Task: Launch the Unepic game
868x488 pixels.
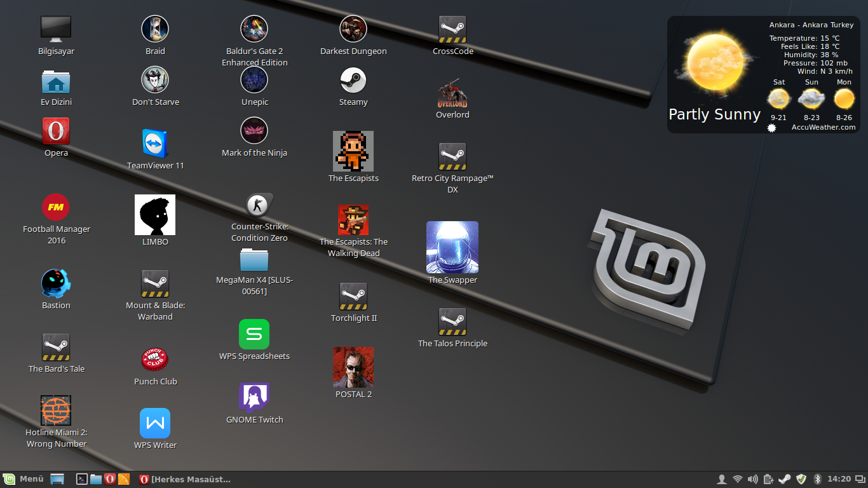Action: (254, 80)
